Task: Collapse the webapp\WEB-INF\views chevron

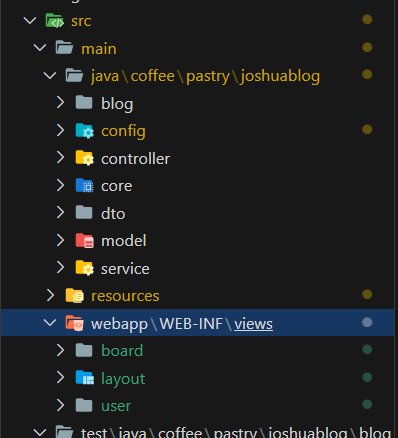Action: [50, 323]
